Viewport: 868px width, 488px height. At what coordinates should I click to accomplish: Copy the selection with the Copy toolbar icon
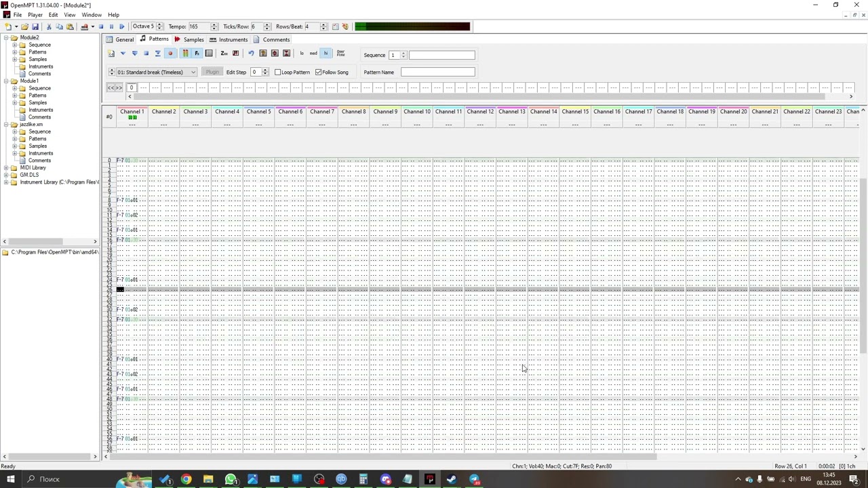click(x=59, y=26)
